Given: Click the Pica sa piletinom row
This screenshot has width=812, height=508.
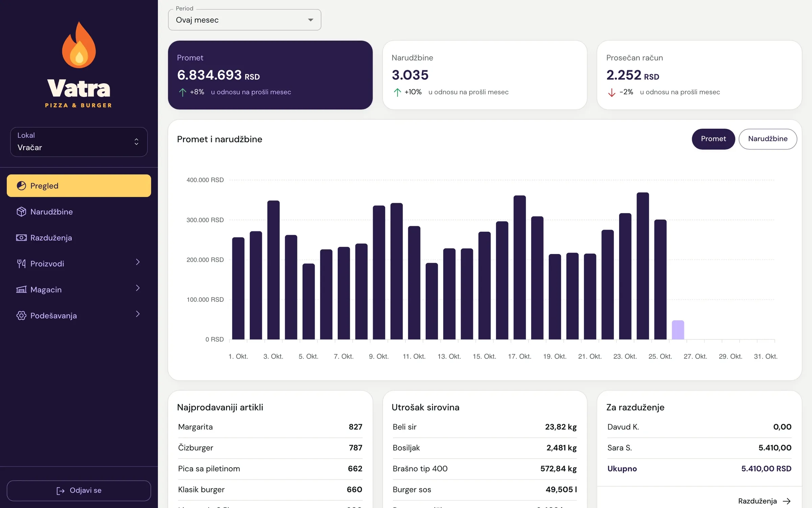Looking at the screenshot, I should coord(270,469).
